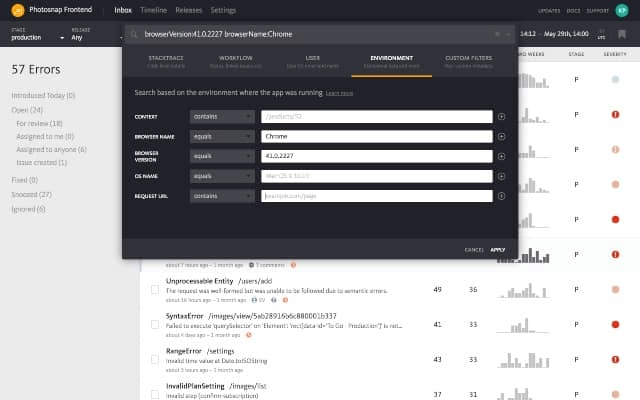Open the Timeline nav item
Viewport: 640px width, 400px height.
(153, 10)
